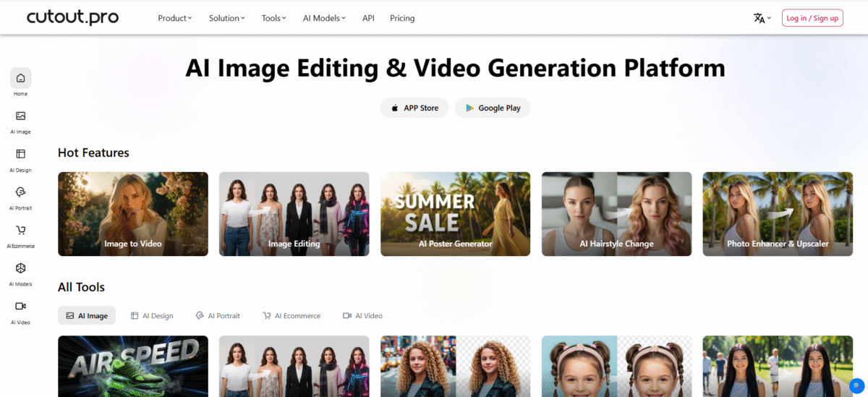This screenshot has height=397, width=868.
Task: Expand the Product dropdown menu
Action: point(174,18)
